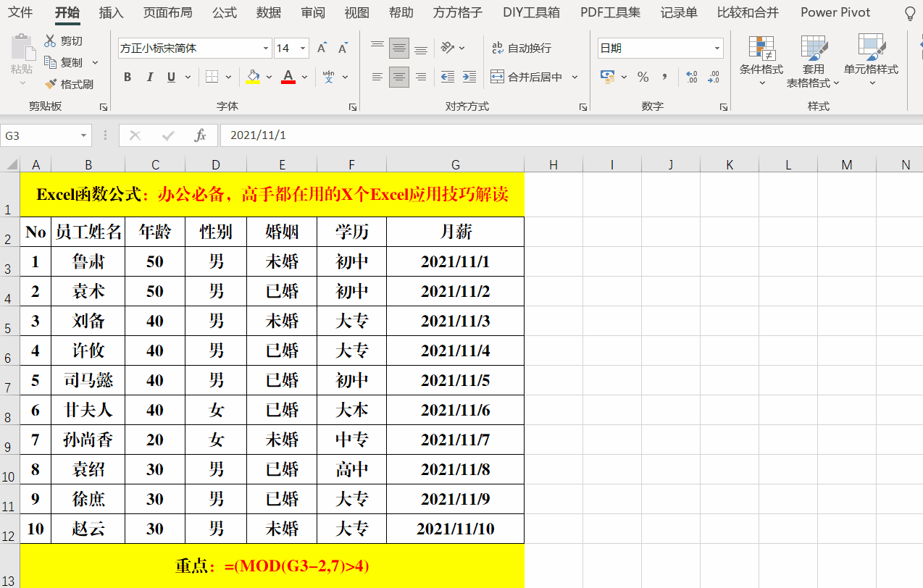Open the font name dropdown
923x588 pixels.
tap(266, 49)
